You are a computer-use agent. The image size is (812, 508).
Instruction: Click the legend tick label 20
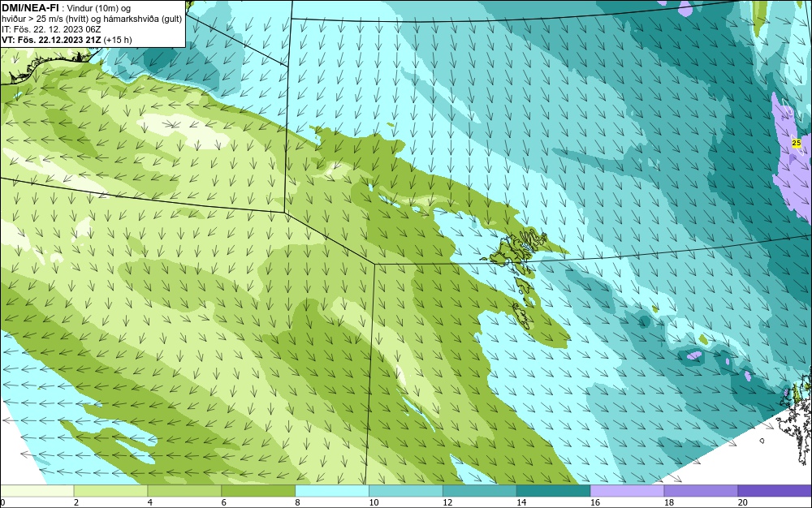click(x=743, y=502)
